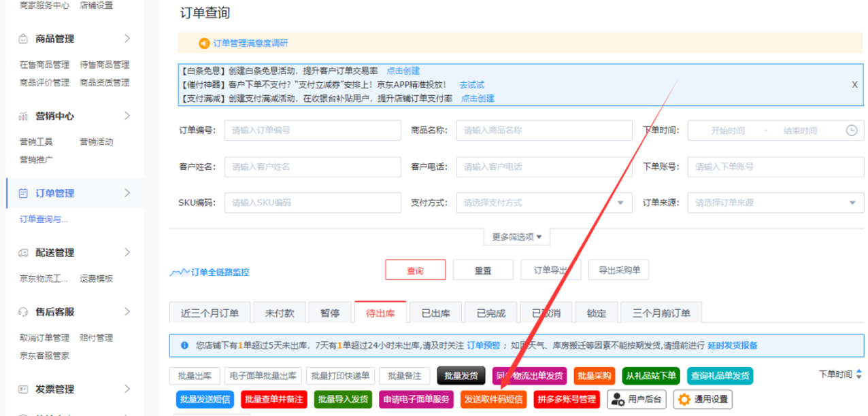Click the 批量备注 button
Screen dimensions: 868x416
tap(405, 375)
